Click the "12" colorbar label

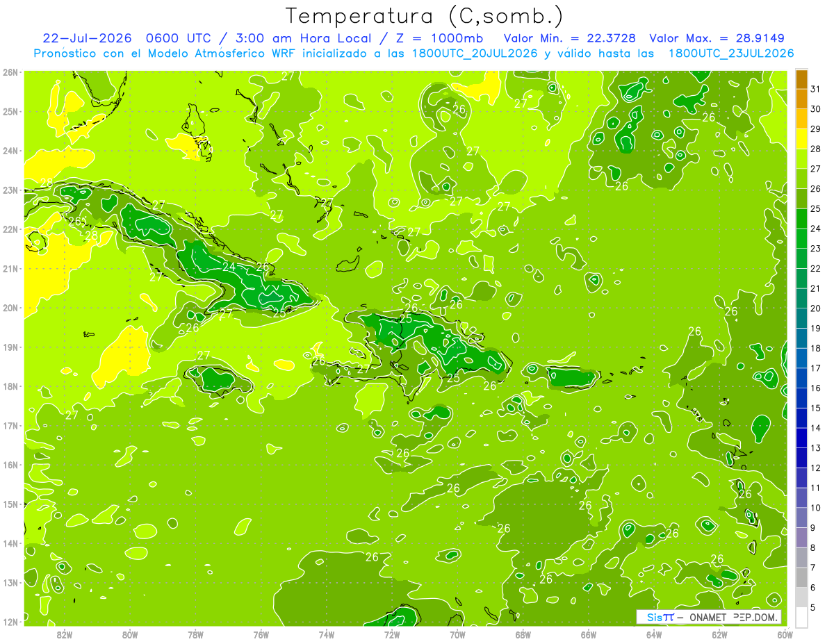point(816,468)
